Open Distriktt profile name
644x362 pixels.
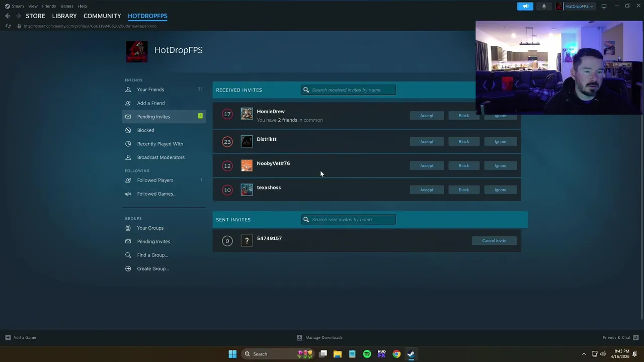point(267,139)
